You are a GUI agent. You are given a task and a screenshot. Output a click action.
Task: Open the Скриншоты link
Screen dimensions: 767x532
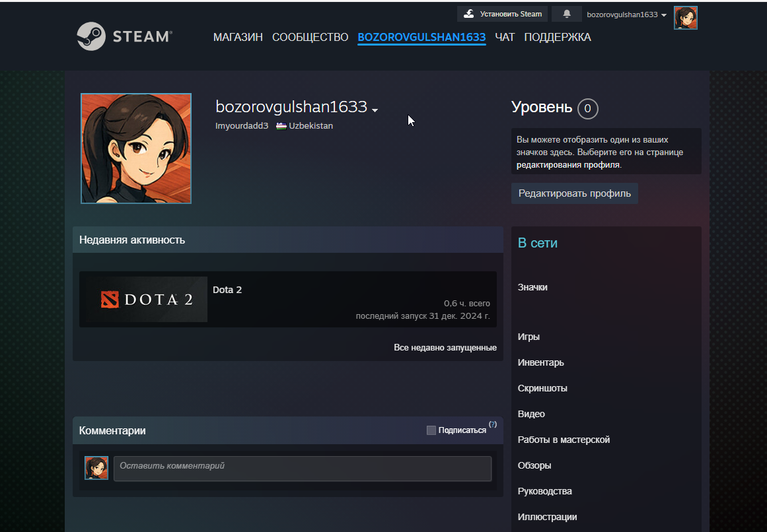[542, 388]
